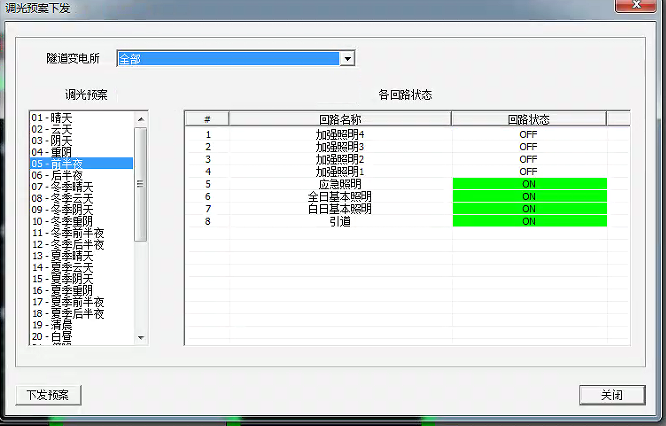666x426 pixels.
Task: Click the # column header
Action: 207,119
